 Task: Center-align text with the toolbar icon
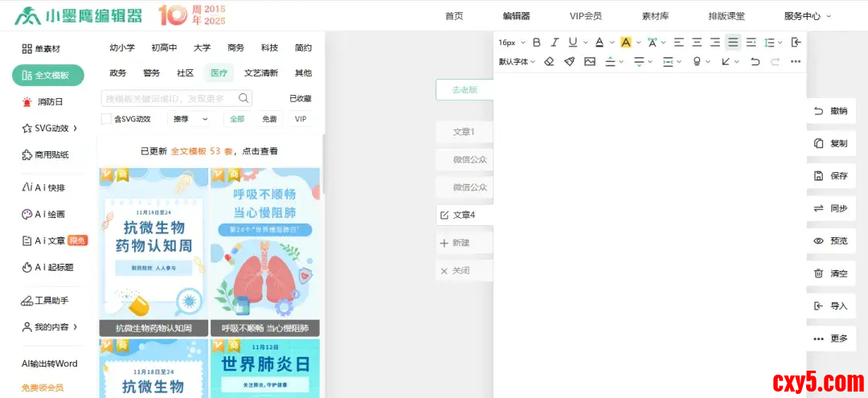pos(697,43)
